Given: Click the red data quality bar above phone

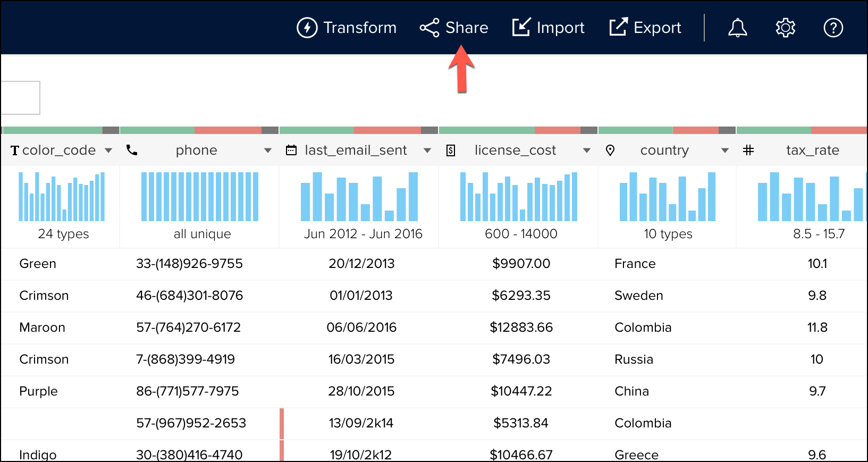Looking at the screenshot, I should pyautogui.click(x=227, y=130).
